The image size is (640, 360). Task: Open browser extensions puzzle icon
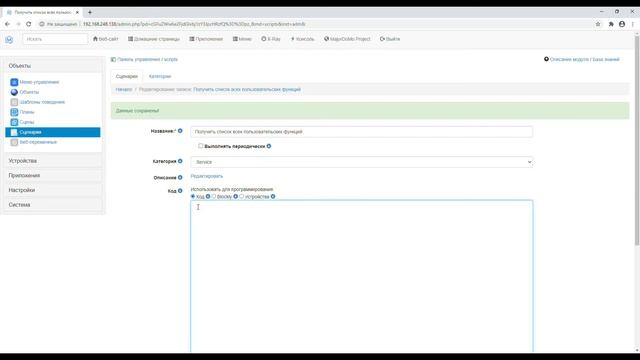pos(611,24)
